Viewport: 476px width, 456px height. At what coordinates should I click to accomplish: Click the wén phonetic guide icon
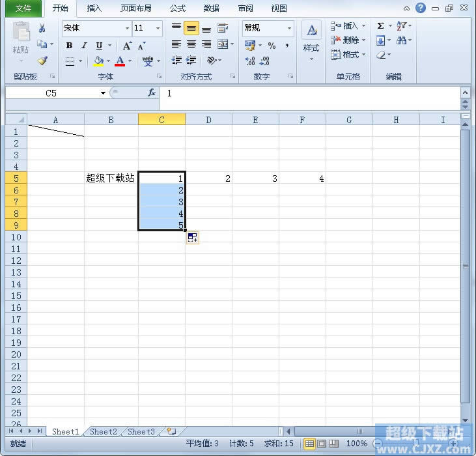148,61
